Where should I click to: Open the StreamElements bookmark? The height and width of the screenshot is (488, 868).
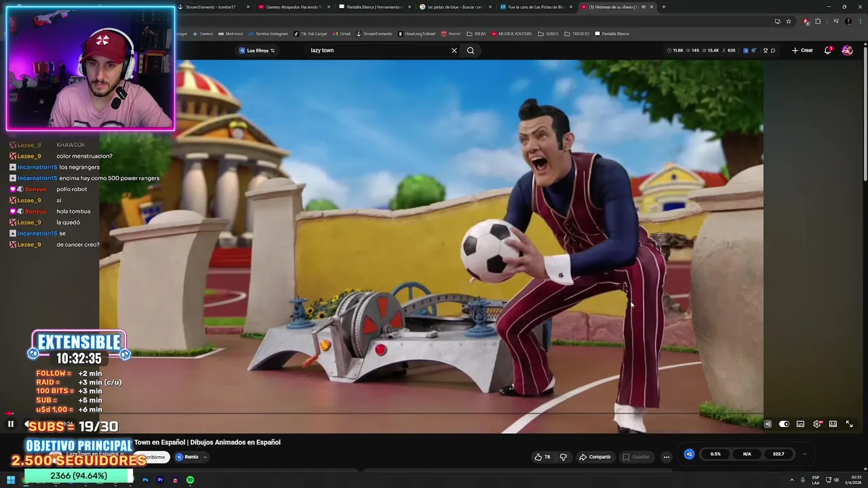(x=375, y=33)
